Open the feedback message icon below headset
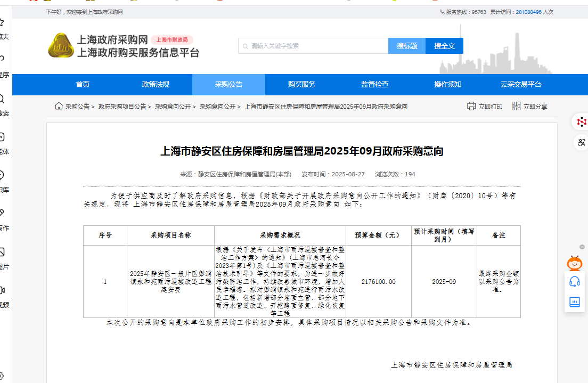The height and width of the screenshot is (383, 588). pyautogui.click(x=575, y=302)
